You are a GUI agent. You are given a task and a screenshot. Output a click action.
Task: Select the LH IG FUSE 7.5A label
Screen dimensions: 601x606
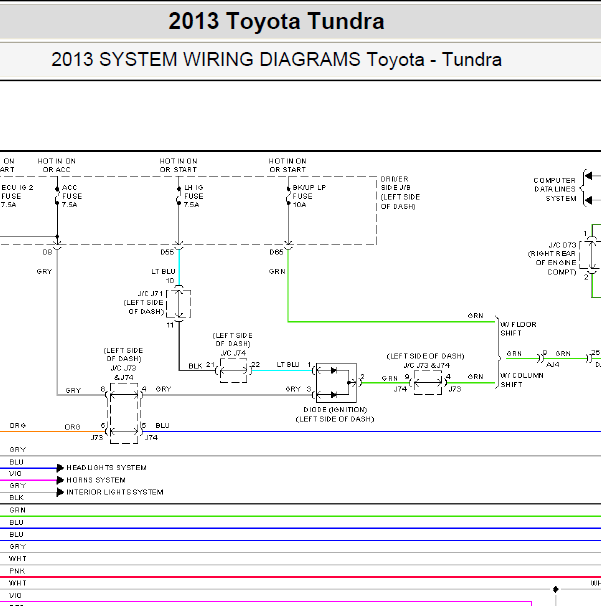(x=194, y=196)
